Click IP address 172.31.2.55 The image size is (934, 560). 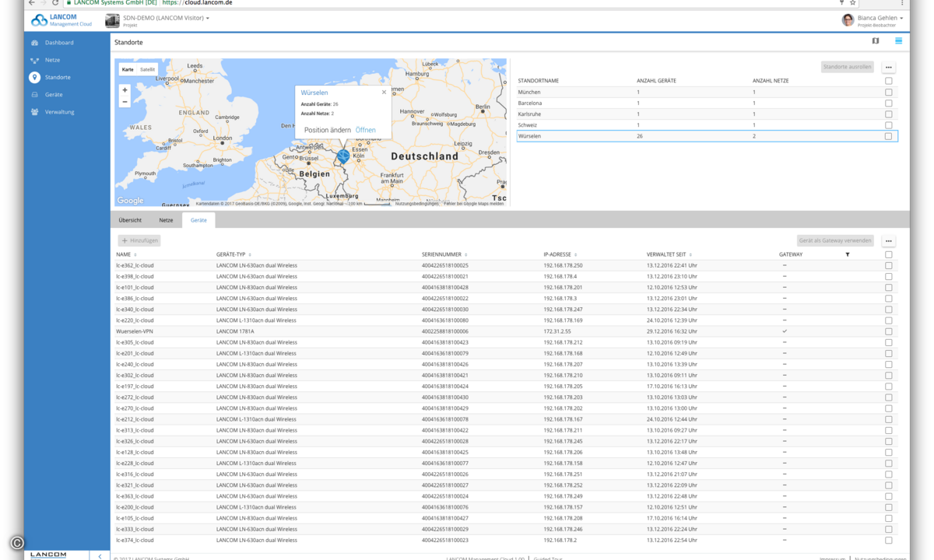557,331
